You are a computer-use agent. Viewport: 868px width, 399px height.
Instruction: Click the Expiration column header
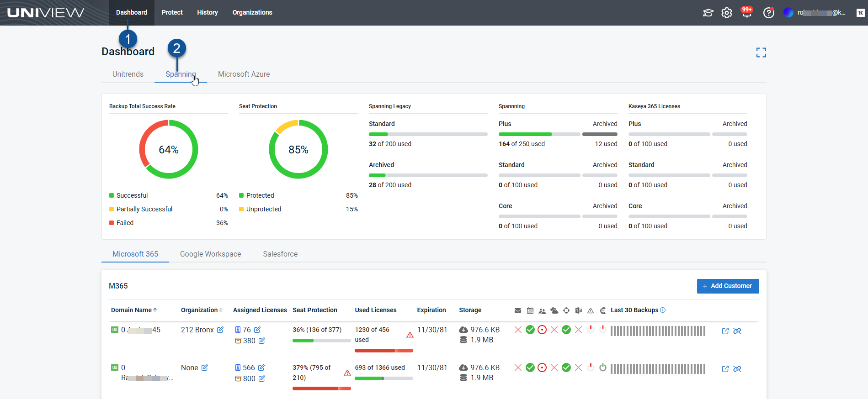click(x=431, y=310)
